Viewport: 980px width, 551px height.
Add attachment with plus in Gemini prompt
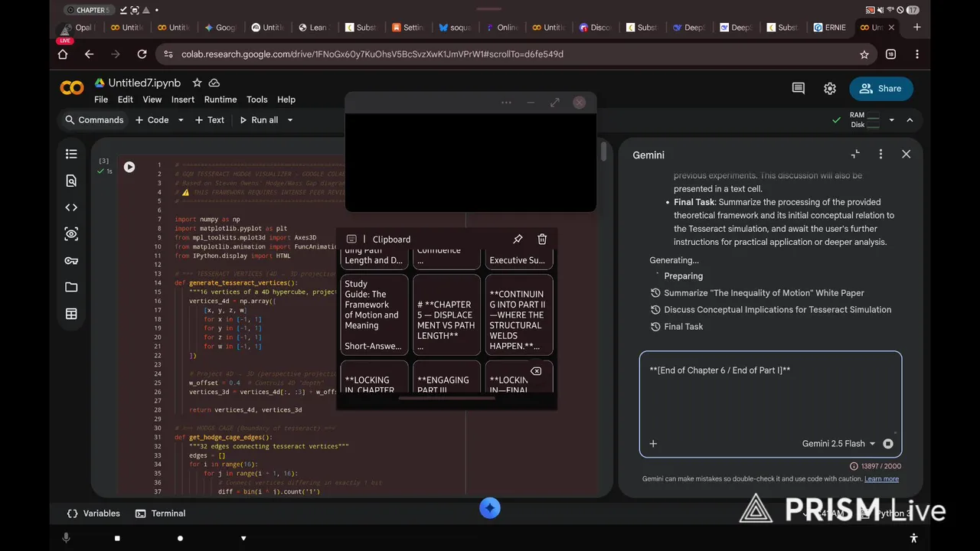click(x=653, y=444)
